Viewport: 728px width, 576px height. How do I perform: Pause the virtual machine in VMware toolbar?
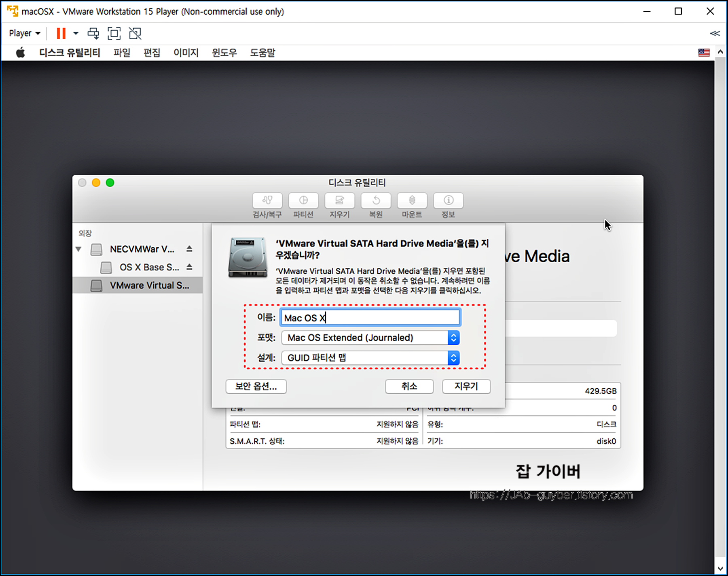[x=61, y=33]
